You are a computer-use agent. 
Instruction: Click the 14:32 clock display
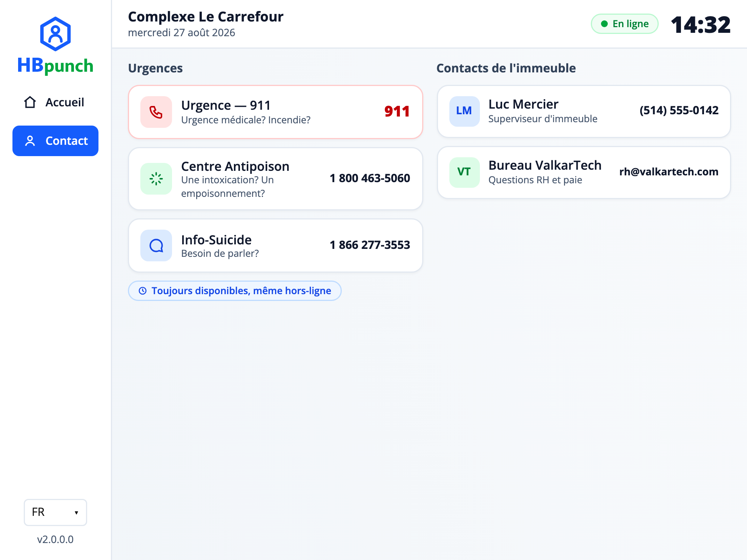tap(701, 25)
